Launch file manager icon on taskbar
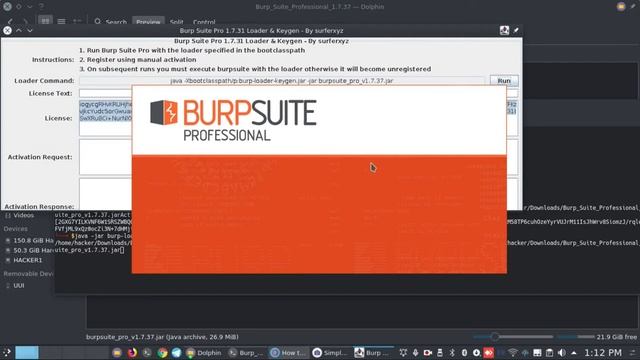The image size is (640, 360). [117, 352]
